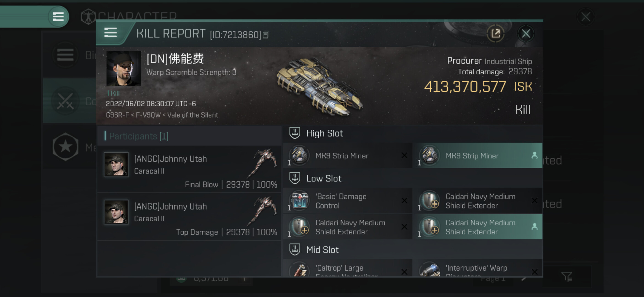Collapse the High Slot section
Viewport: 644px width, 297px height.
tap(294, 133)
